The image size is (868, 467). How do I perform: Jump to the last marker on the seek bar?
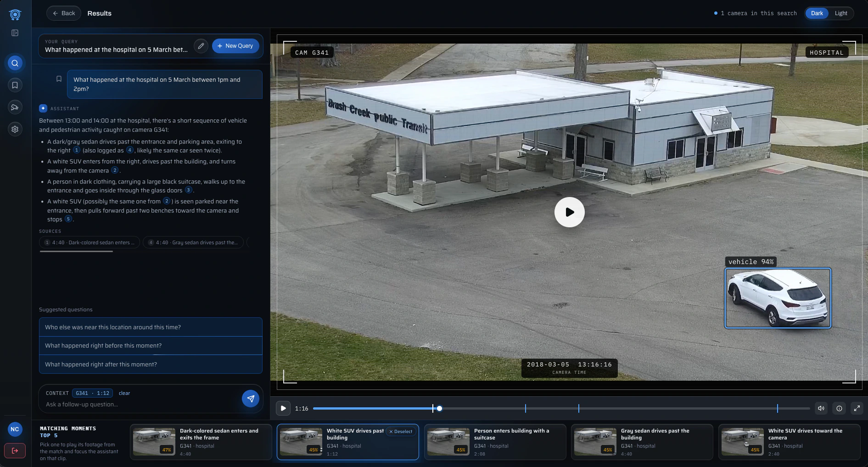(x=778, y=408)
